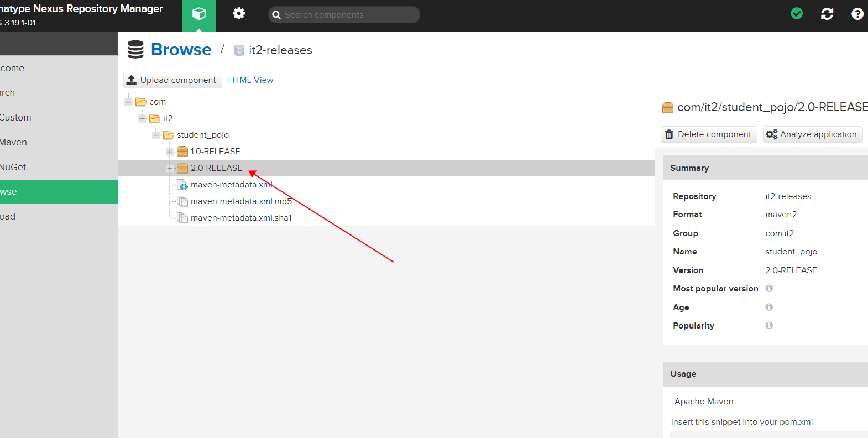Screen dimensions: 868x438
Task: Click the Most popular version info icon
Action: (769, 288)
